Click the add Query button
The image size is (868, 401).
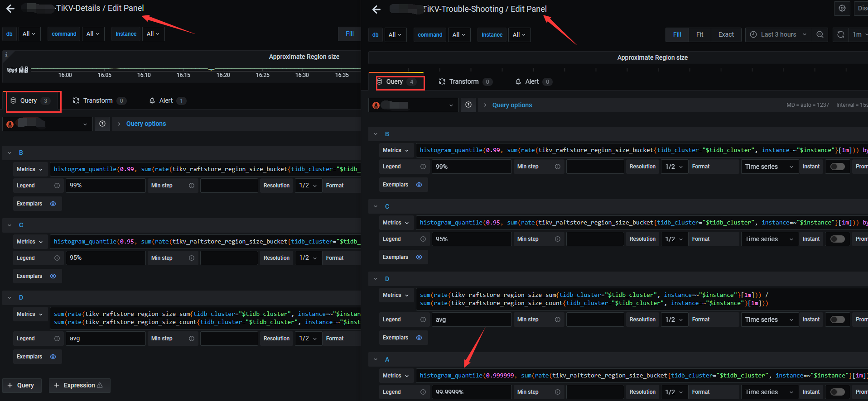[21, 385]
